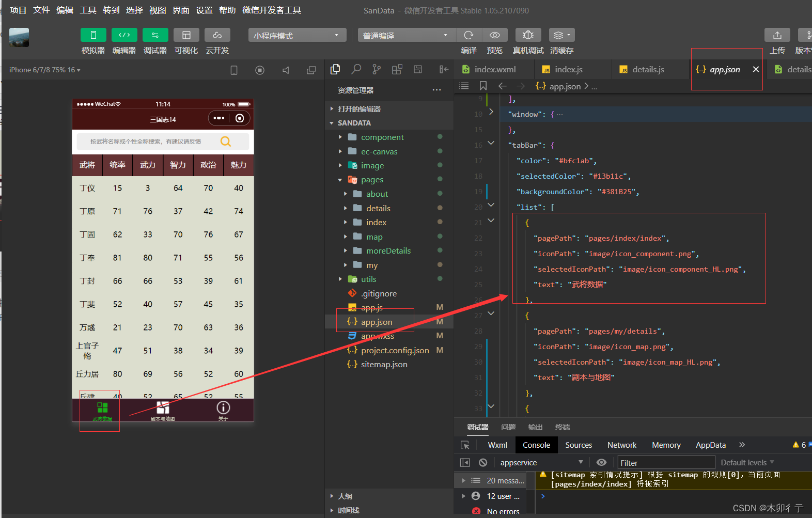Expand the moreDetails folder
Image resolution: width=812 pixels, height=518 pixels.
(x=389, y=250)
